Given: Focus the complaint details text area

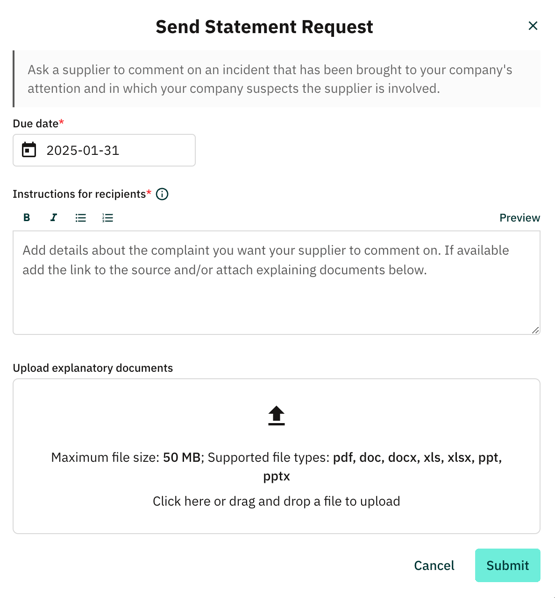Looking at the screenshot, I should (x=277, y=283).
